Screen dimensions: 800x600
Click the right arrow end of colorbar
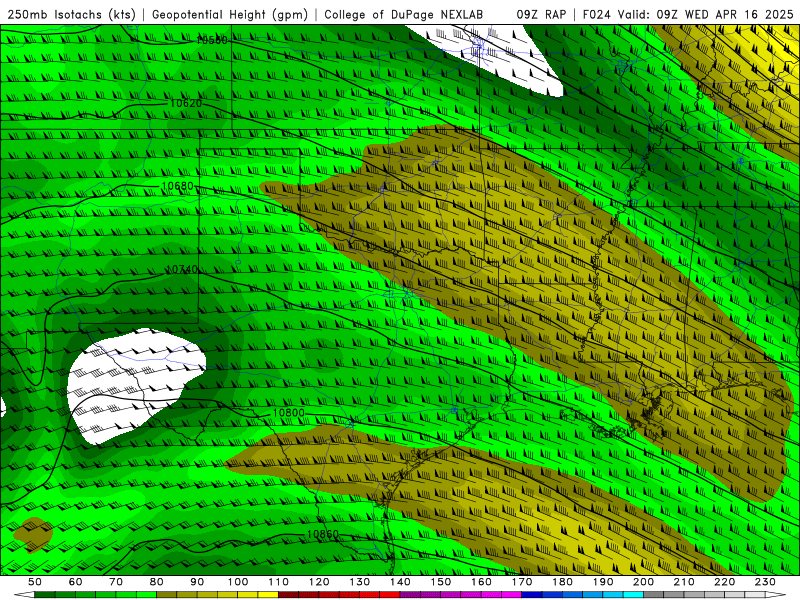pos(776,594)
